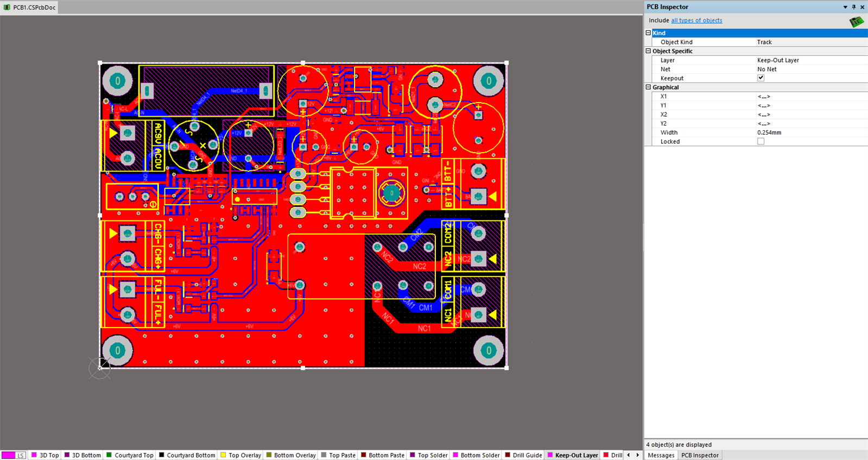This screenshot has width=868, height=460.
Task: Close the PCB Inspector panel
Action: [862, 7]
